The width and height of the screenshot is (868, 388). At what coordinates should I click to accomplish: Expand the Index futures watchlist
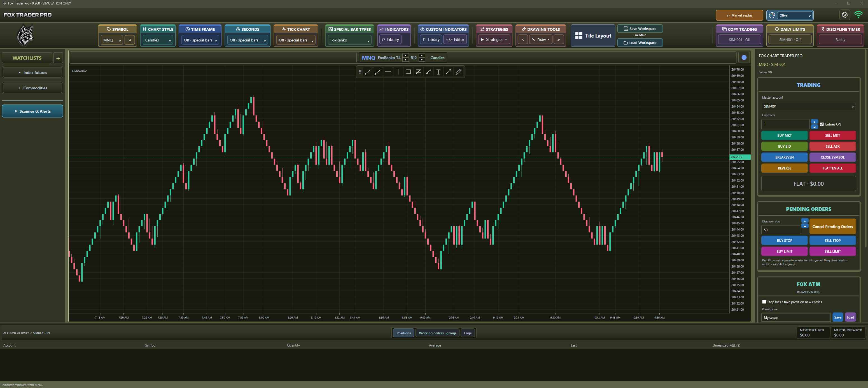(32, 73)
